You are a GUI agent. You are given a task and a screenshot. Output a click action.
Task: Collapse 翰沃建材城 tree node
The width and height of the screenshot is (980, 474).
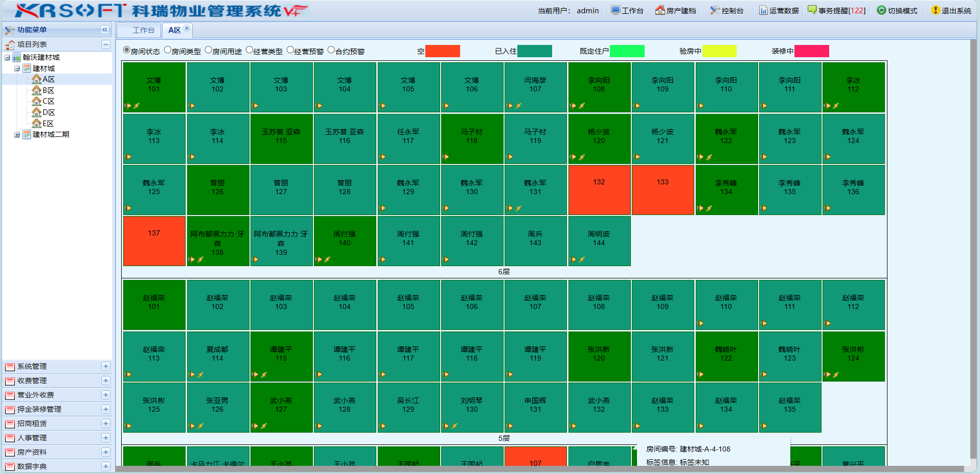pos(7,57)
